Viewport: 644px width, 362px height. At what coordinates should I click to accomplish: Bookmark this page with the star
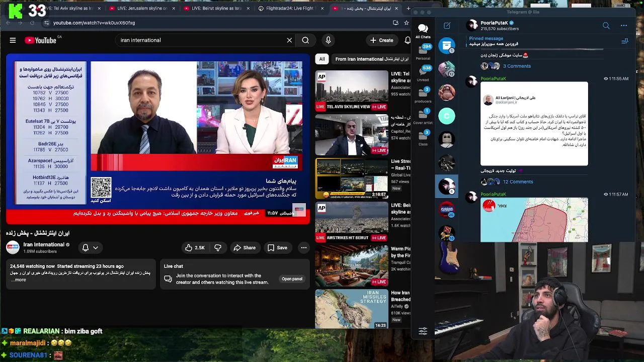[407, 23]
